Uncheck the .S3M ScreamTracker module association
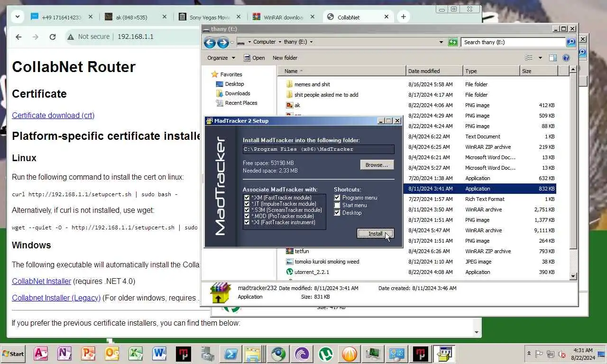 247,210
